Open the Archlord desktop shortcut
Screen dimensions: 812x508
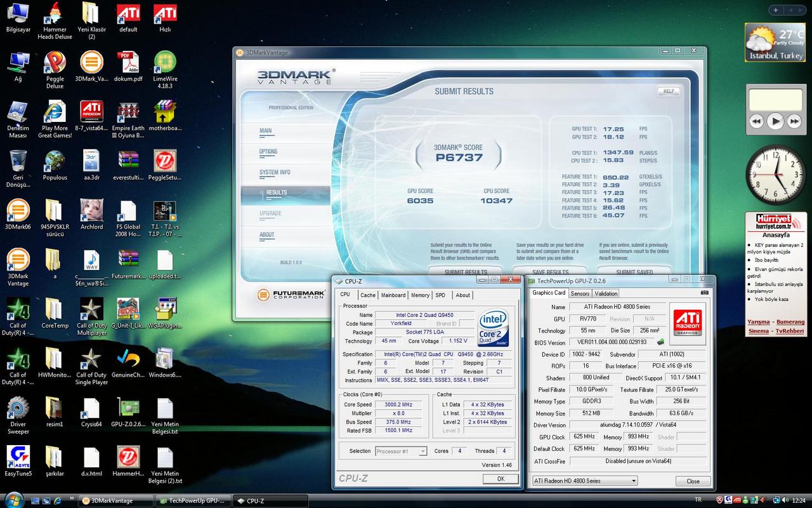[x=91, y=215]
